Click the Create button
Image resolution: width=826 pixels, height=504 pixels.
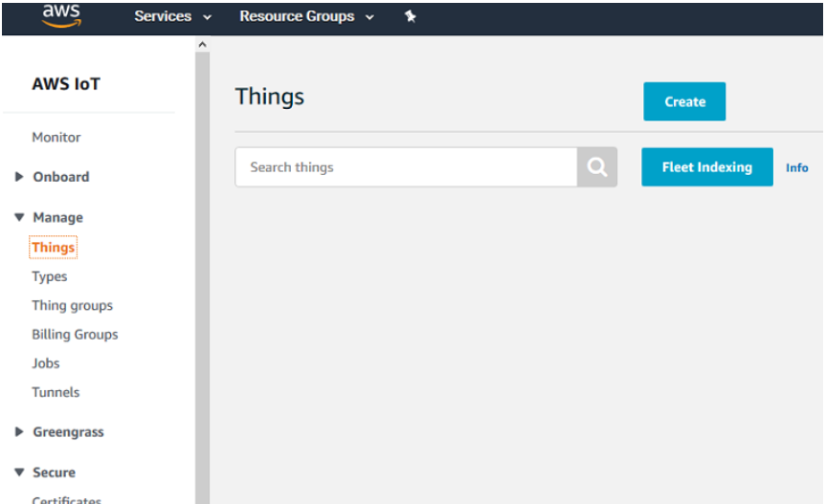(x=684, y=101)
